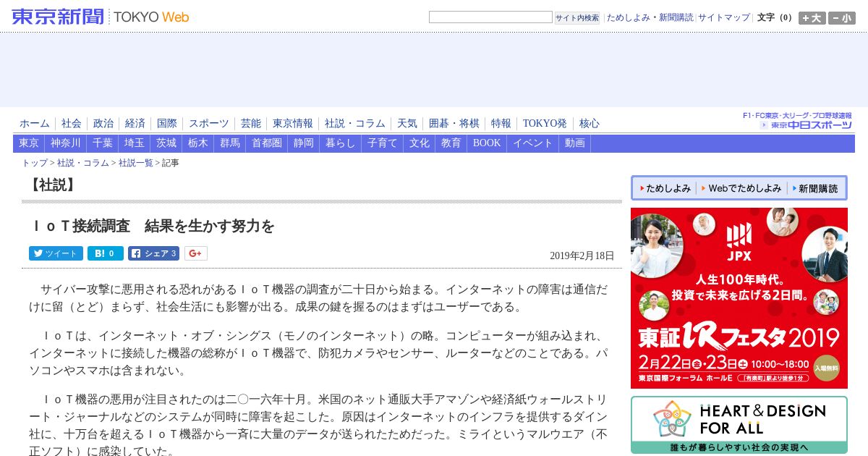This screenshot has width=868, height=456.
Task: Share article via the Twitter ツイート button
Action: click(56, 253)
